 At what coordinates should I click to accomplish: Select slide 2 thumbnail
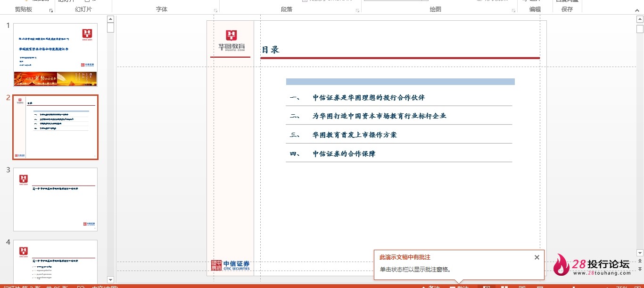[55, 127]
